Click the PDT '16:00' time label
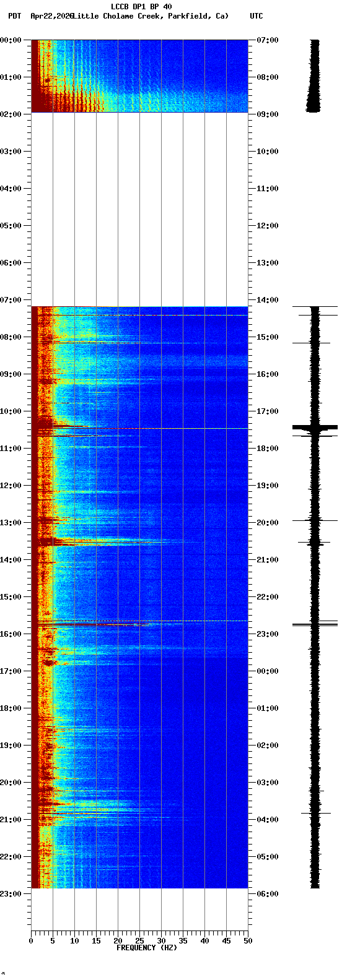Screen dimensions: 342x980 coord(11,634)
